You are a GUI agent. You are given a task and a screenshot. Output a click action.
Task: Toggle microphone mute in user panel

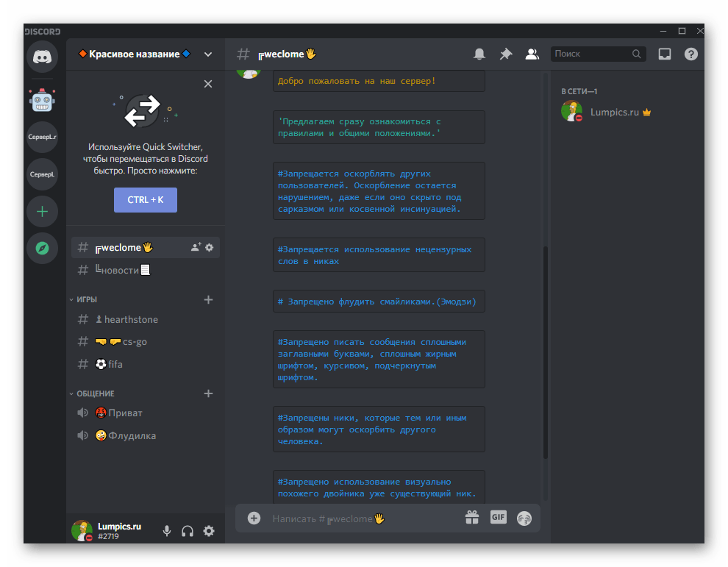[x=167, y=531]
